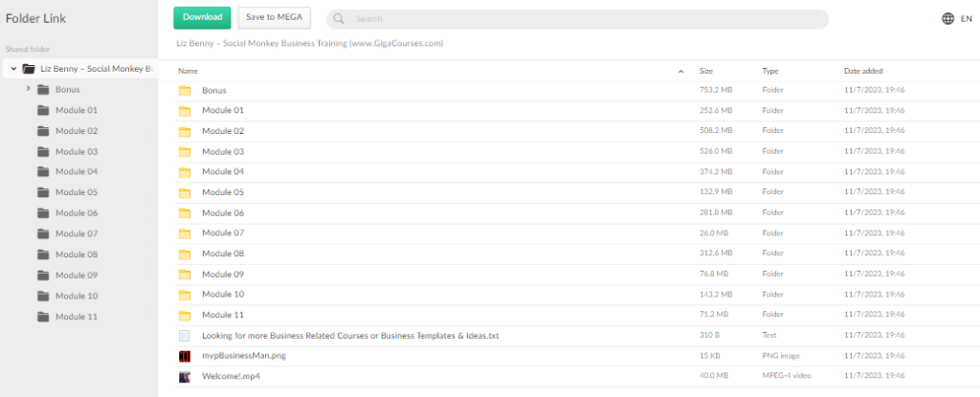Open the Module 03 folder row

(x=223, y=151)
